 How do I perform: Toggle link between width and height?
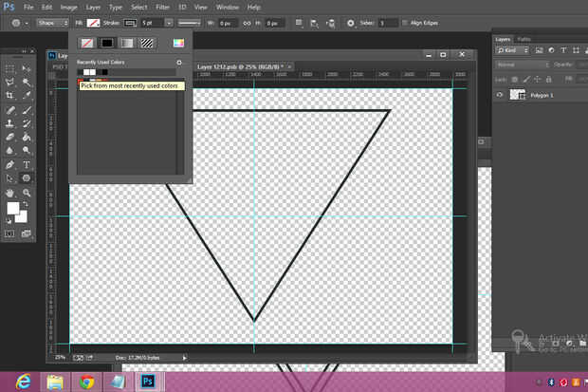tap(248, 22)
